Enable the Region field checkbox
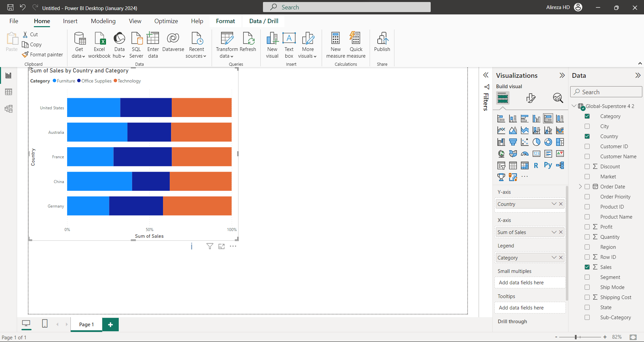 point(587,247)
